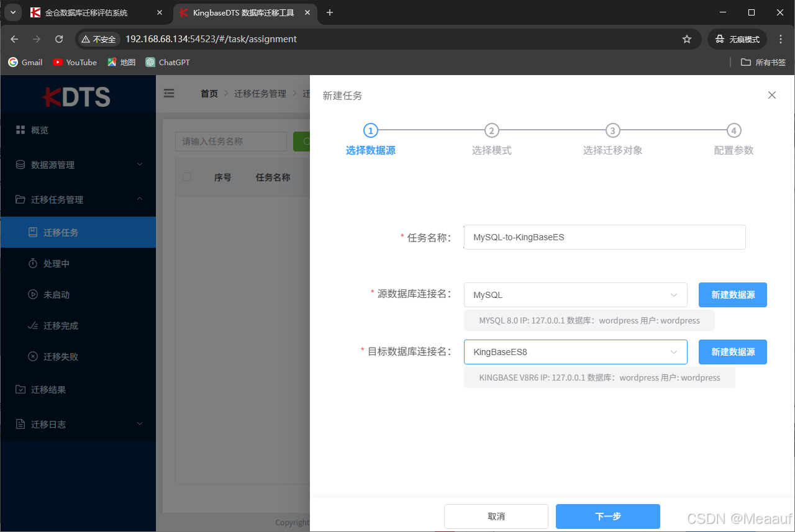Open the new tab plus button
The image size is (795, 532).
point(330,12)
